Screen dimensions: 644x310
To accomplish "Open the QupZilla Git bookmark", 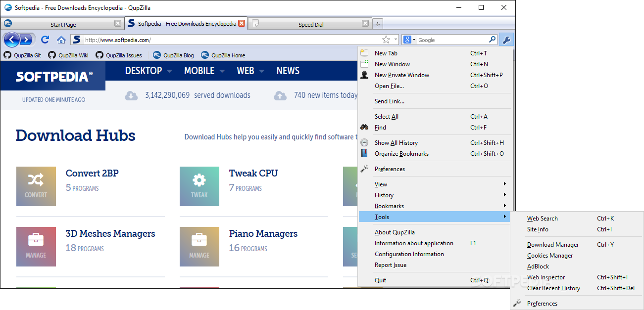I will 23,55.
